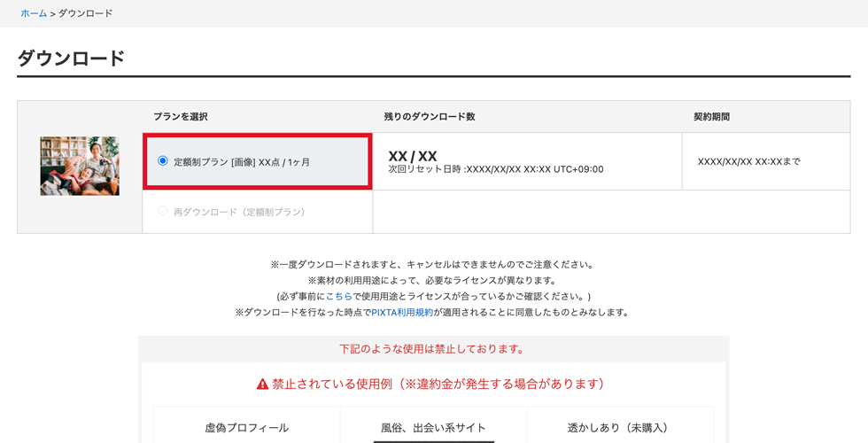Click the XX / XX remaining downloads value

[413, 156]
